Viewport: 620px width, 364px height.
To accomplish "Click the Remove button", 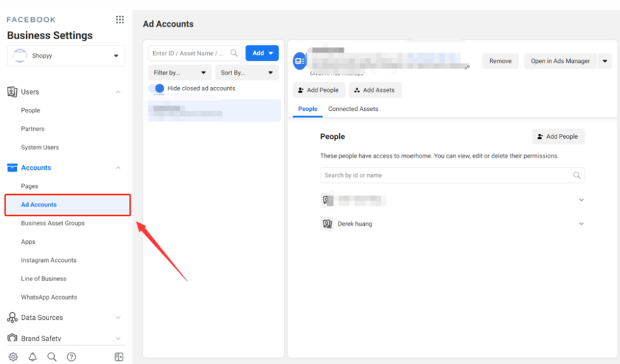I will [x=500, y=61].
